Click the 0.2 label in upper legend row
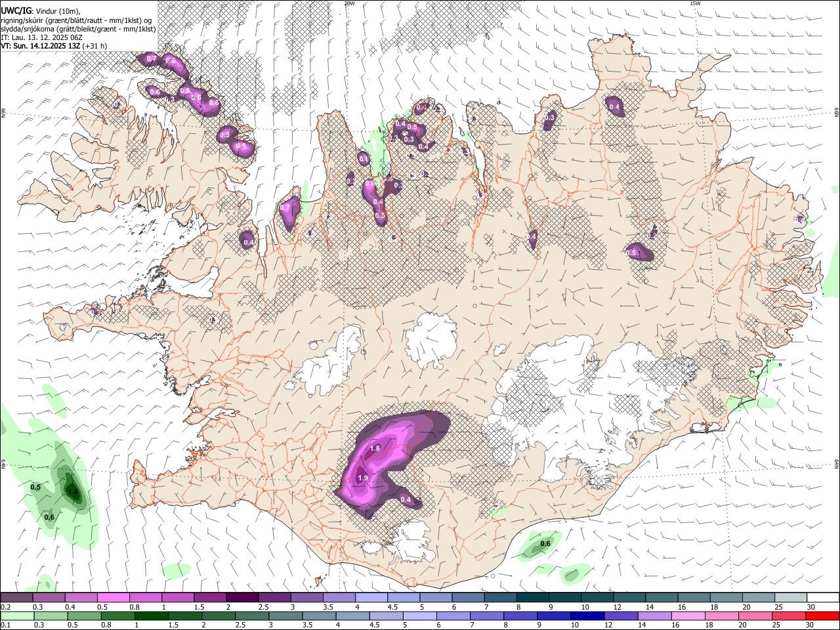 tap(5, 607)
